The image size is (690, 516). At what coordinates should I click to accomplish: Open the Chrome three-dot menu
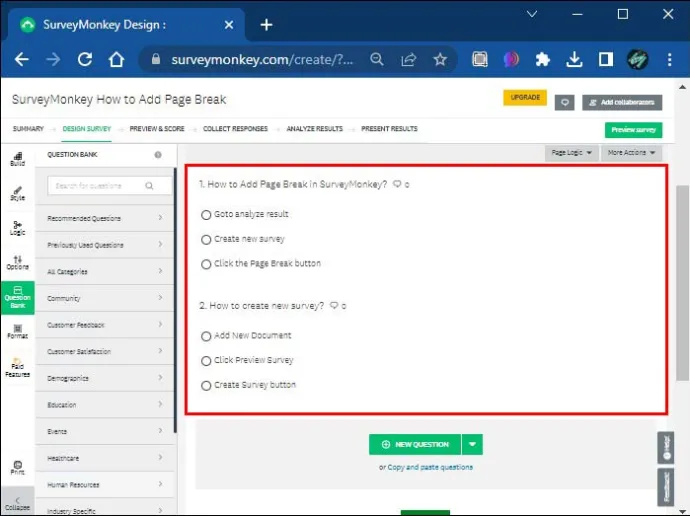669,59
